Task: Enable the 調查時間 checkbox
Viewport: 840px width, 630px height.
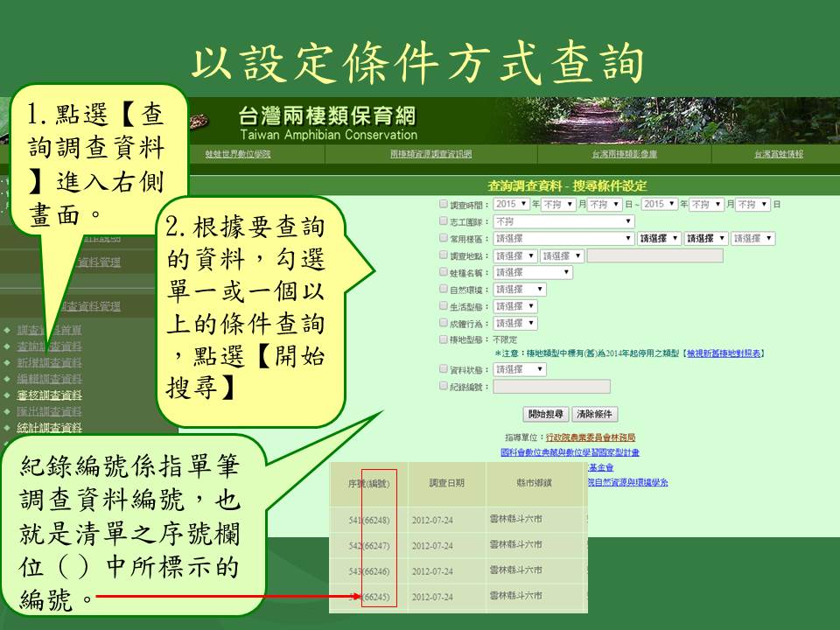Action: 443,204
